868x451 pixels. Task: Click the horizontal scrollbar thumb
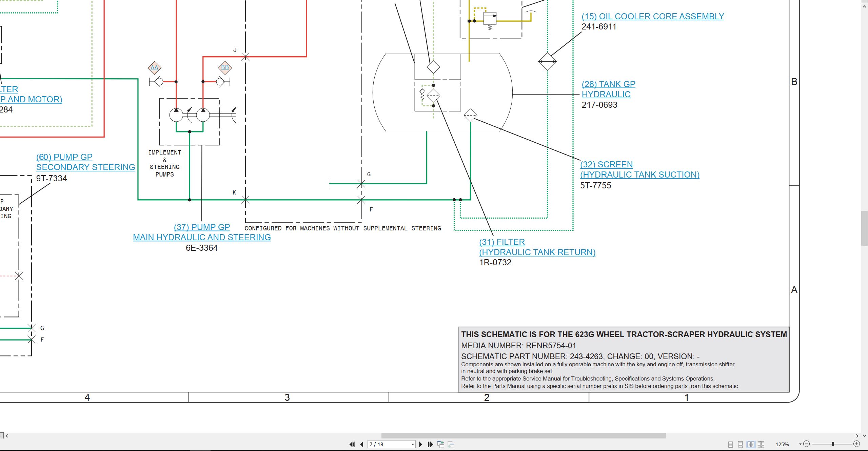(x=524, y=435)
